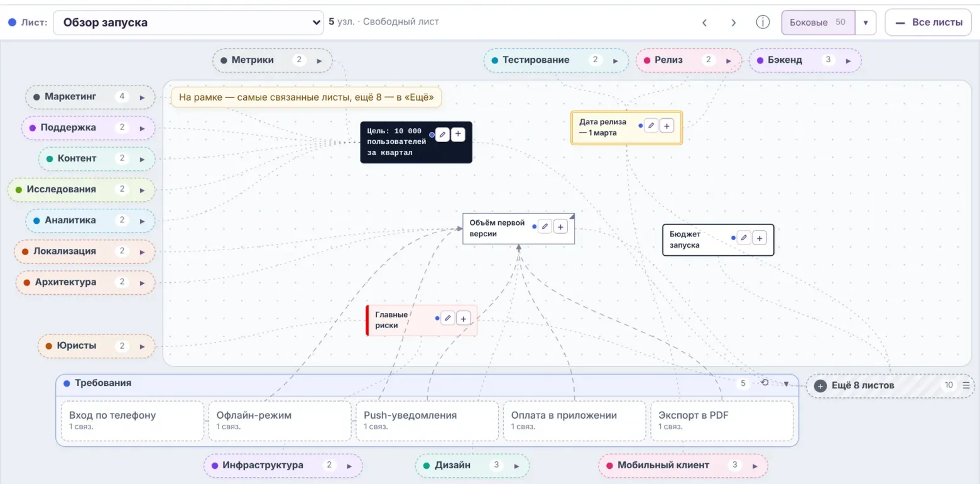This screenshot has width=980, height=484.
Task: Select the «Экспорт в PDF» requirement card
Action: point(722,421)
